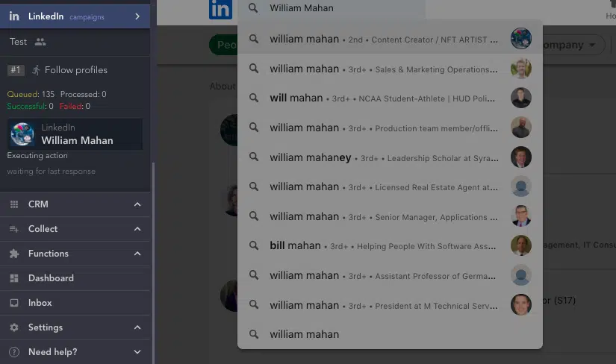The height and width of the screenshot is (364, 616).
Task: Click the LinkedIn search box with William Mahan
Action: coord(331,8)
